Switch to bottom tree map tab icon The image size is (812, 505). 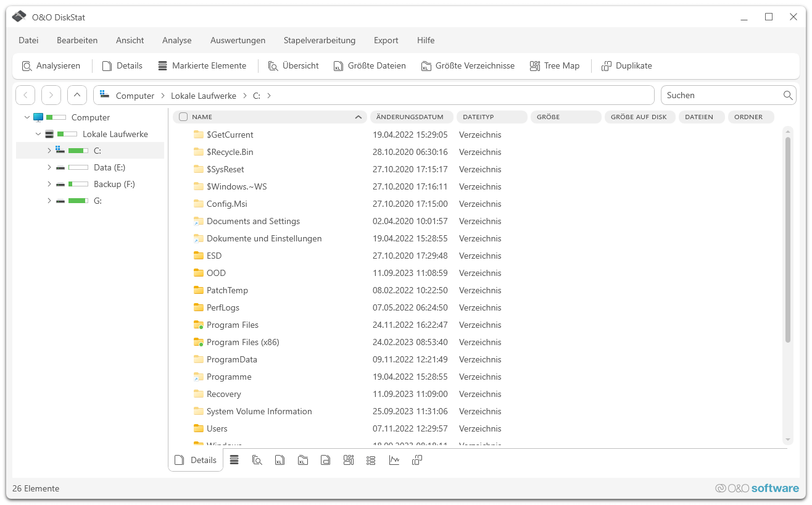pos(349,460)
